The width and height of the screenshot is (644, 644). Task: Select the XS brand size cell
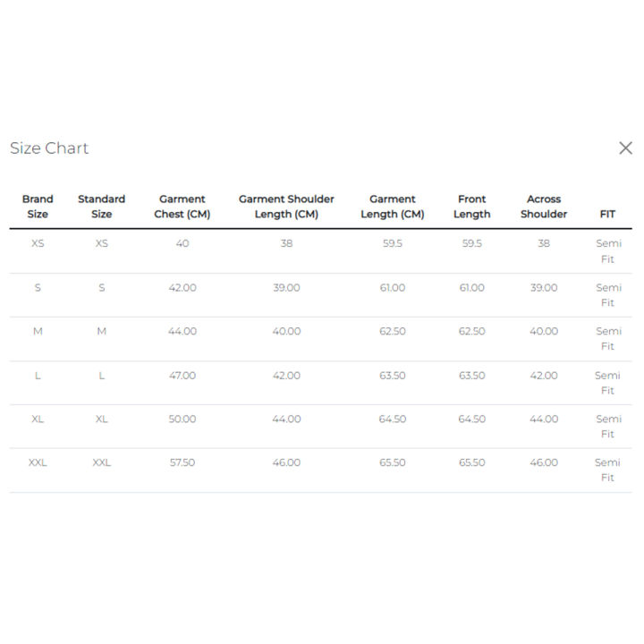click(38, 243)
